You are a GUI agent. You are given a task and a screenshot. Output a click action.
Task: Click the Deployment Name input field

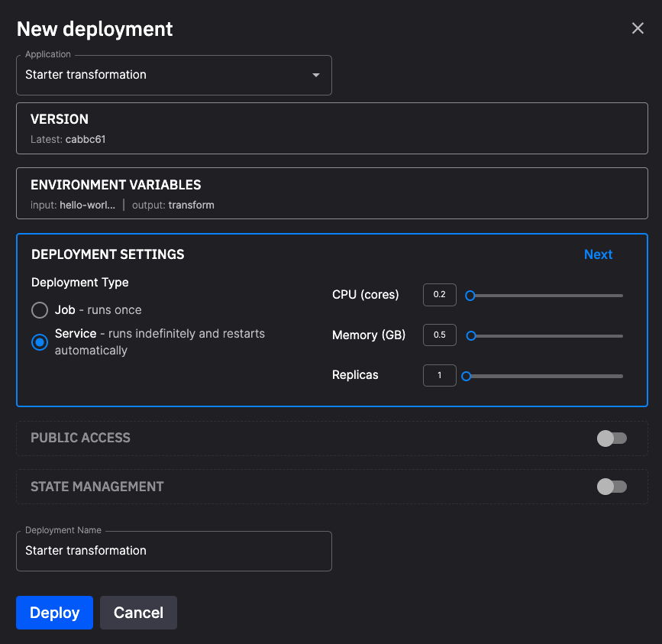pos(174,551)
